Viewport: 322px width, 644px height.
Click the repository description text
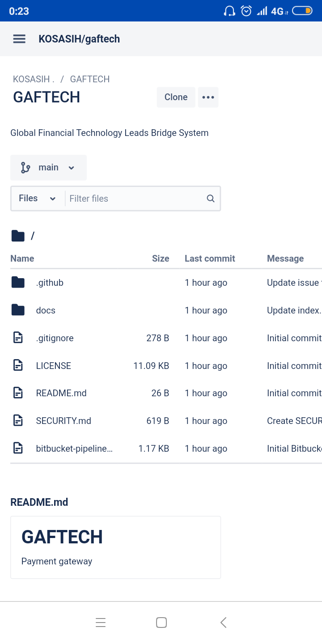pyautogui.click(x=110, y=133)
